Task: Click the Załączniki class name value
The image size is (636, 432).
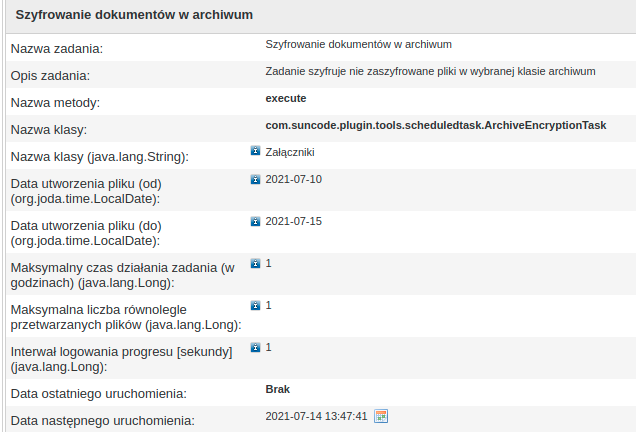Action: 291,152
